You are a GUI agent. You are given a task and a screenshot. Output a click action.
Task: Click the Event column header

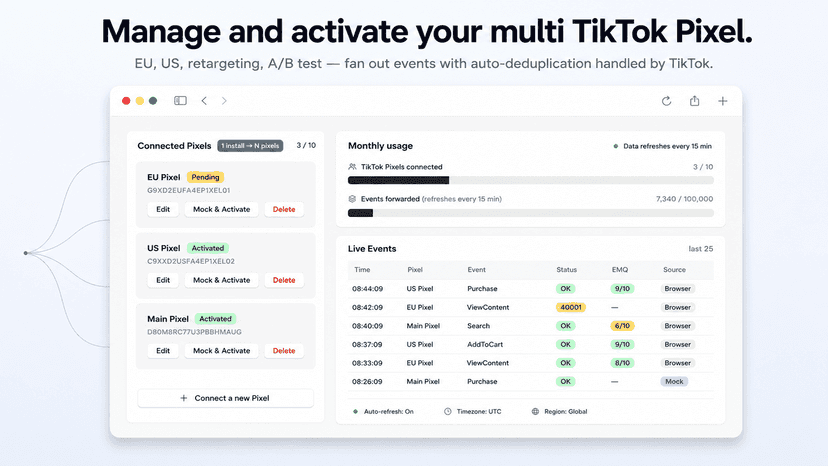point(476,269)
